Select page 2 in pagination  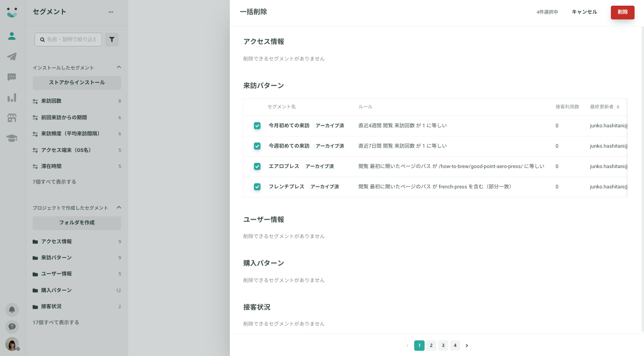click(431, 346)
